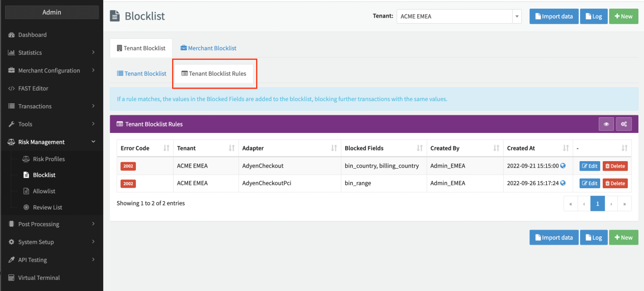
Task: Select the Review List sidebar item
Action: (47, 207)
